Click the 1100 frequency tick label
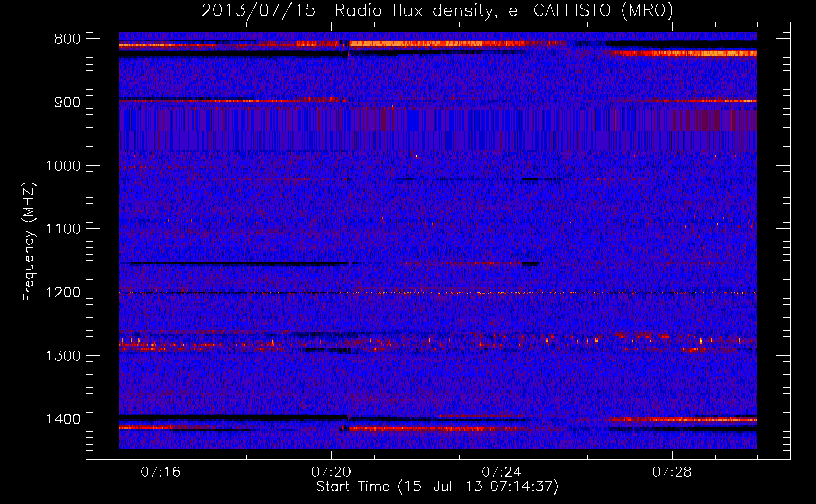This screenshot has height=504, width=816. click(x=63, y=229)
